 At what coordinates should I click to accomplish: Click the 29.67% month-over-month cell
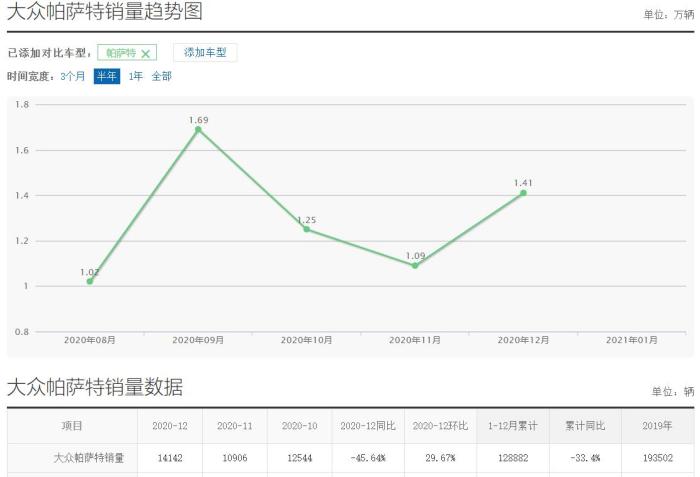(441, 458)
